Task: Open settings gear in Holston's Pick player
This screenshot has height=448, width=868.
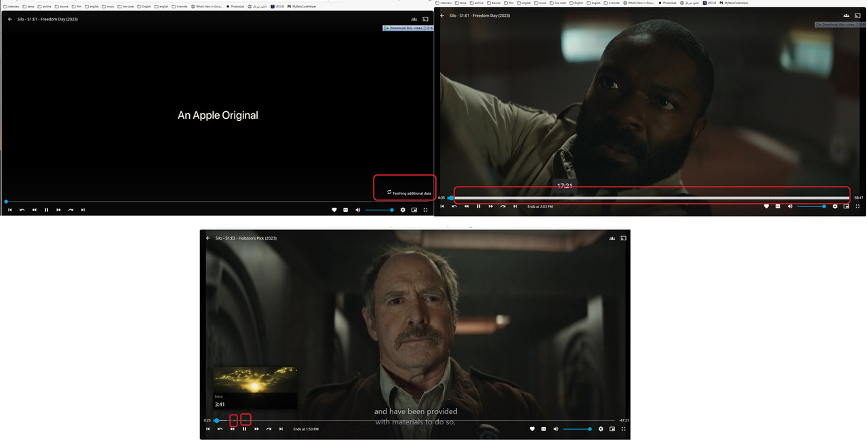Action: pyautogui.click(x=601, y=429)
